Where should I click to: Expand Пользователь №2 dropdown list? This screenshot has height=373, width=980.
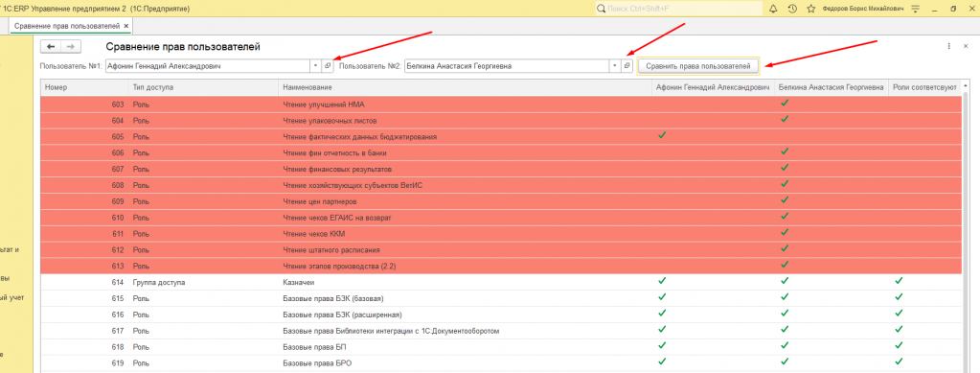point(615,66)
